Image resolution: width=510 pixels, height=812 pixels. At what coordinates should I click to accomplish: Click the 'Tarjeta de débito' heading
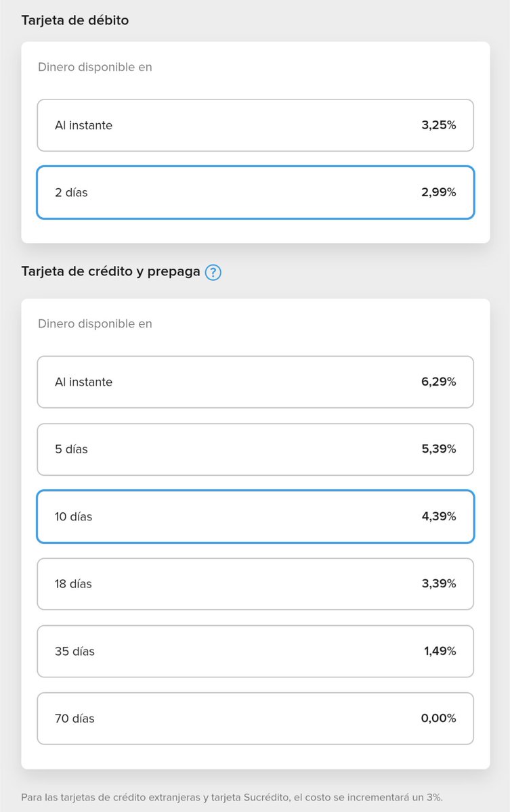click(75, 20)
